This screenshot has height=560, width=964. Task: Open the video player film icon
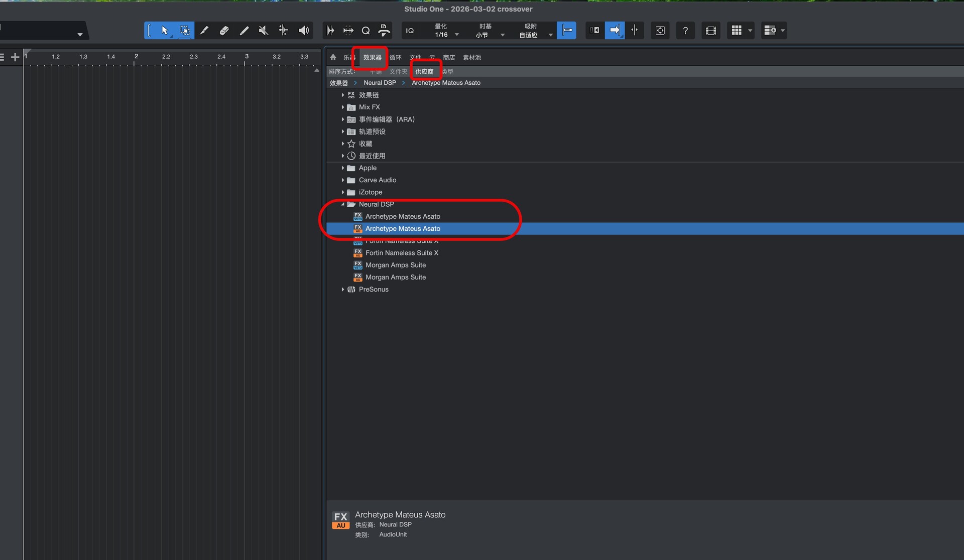[710, 31]
